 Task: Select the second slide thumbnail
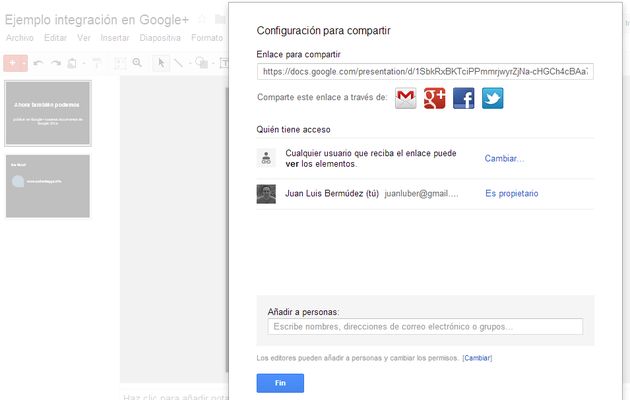tap(48, 186)
